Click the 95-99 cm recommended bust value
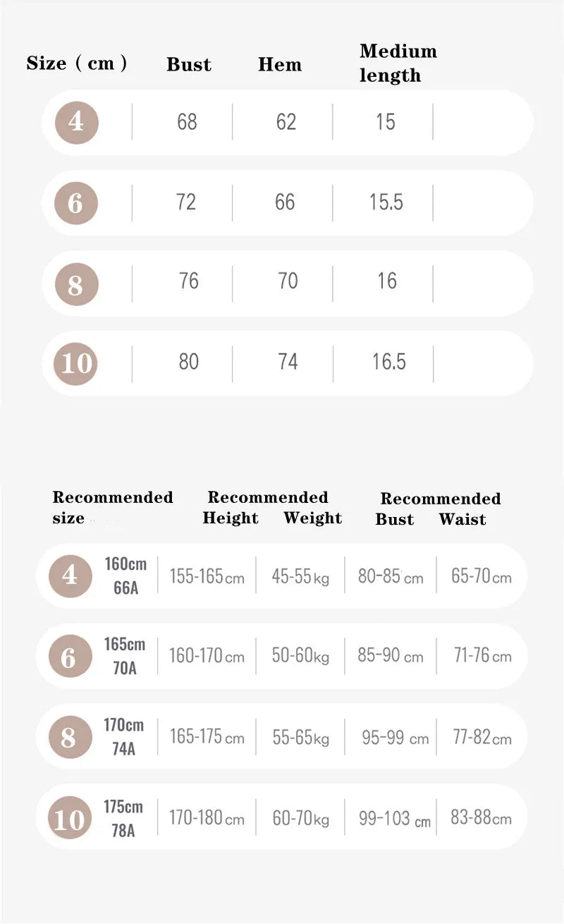The image size is (564, 924). (395, 738)
